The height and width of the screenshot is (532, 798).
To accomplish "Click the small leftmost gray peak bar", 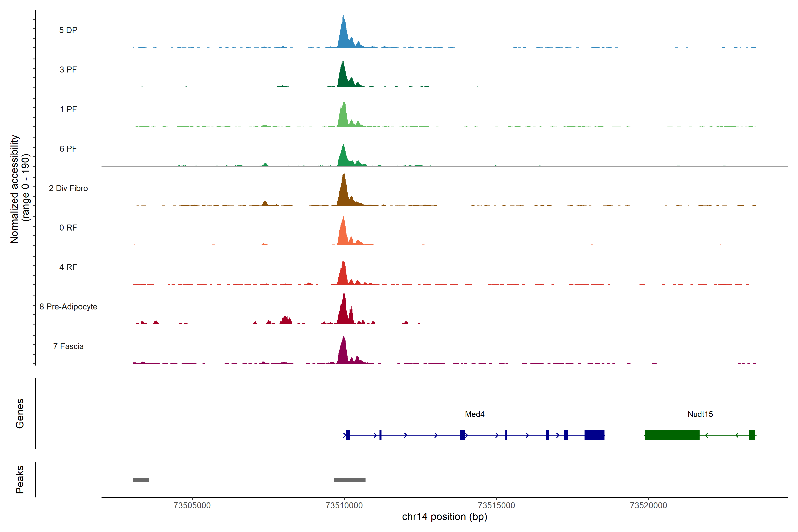I will [x=141, y=480].
